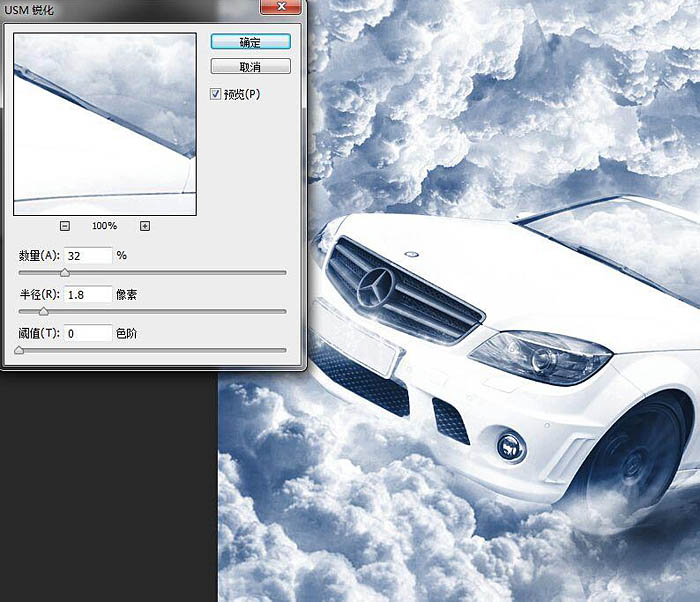Click the Mercedes star emblem on the grille

pos(375,289)
